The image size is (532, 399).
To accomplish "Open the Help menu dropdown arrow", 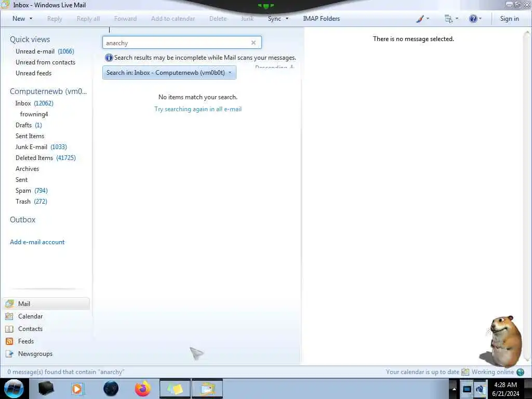I will [480, 19].
